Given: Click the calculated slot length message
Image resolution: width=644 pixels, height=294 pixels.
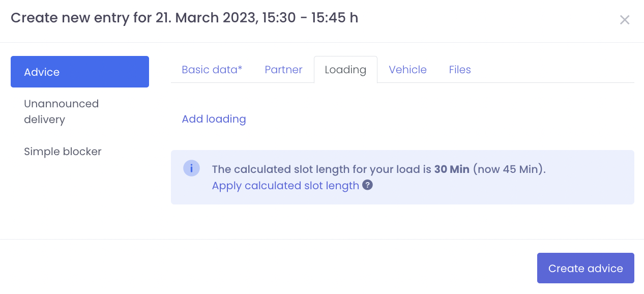Looking at the screenshot, I should click(321, 169).
